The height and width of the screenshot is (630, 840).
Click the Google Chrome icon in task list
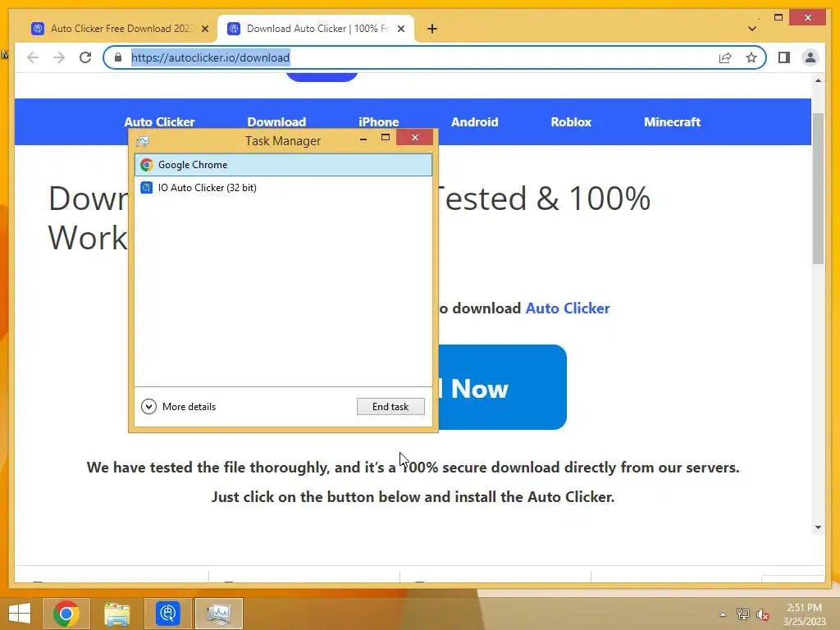pos(147,165)
